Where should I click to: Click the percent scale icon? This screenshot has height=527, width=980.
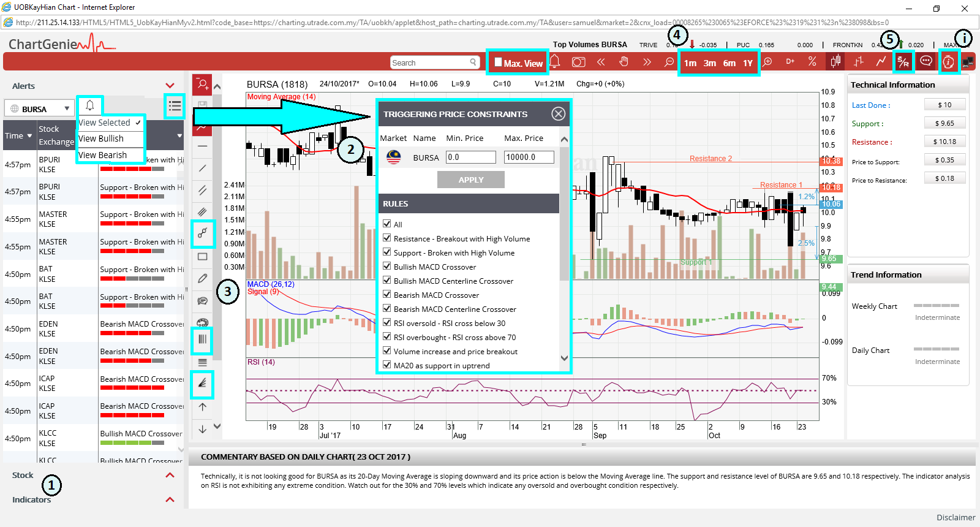click(x=812, y=62)
